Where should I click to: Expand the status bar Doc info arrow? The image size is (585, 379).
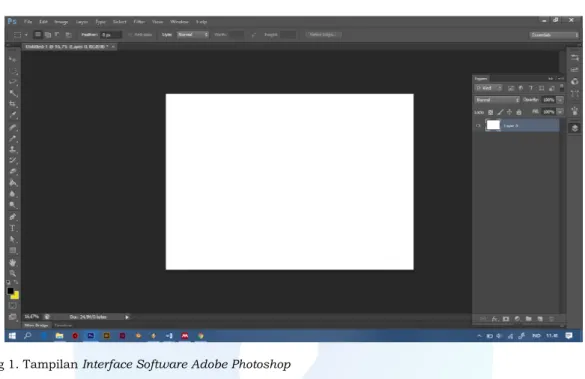[x=127, y=317]
